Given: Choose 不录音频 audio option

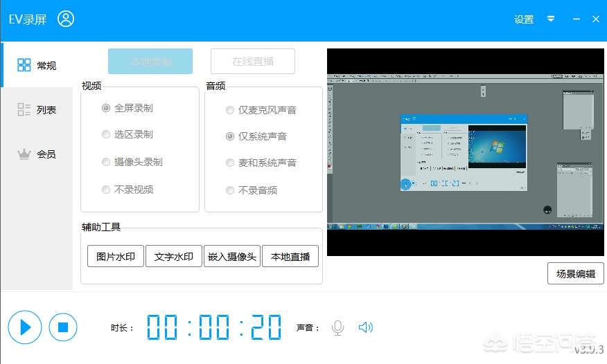Looking at the screenshot, I should click(252, 190).
